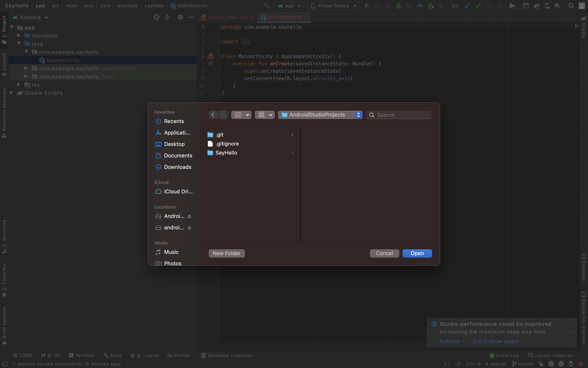This screenshot has height=368, width=588.
Task: Expand the res folder in project tree
Action: [x=19, y=84]
